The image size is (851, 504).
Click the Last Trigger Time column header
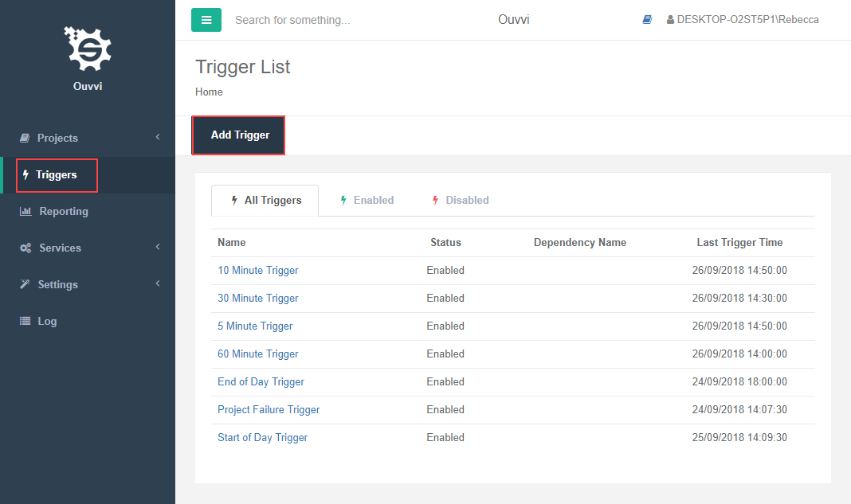pos(739,243)
